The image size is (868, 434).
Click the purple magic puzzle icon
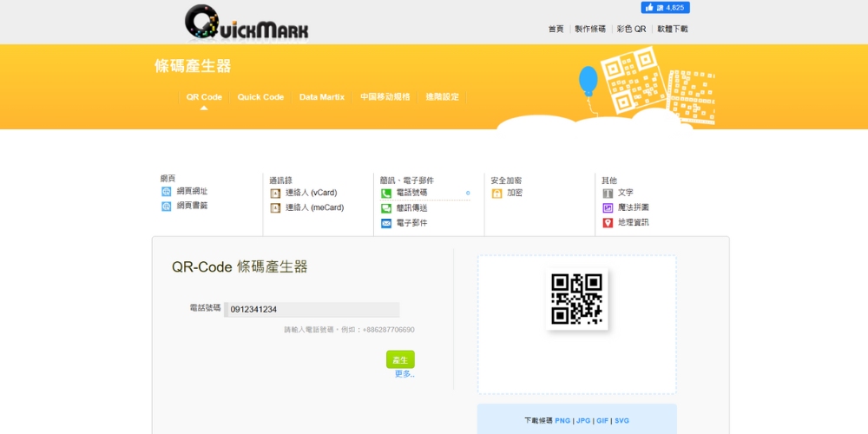coord(608,208)
